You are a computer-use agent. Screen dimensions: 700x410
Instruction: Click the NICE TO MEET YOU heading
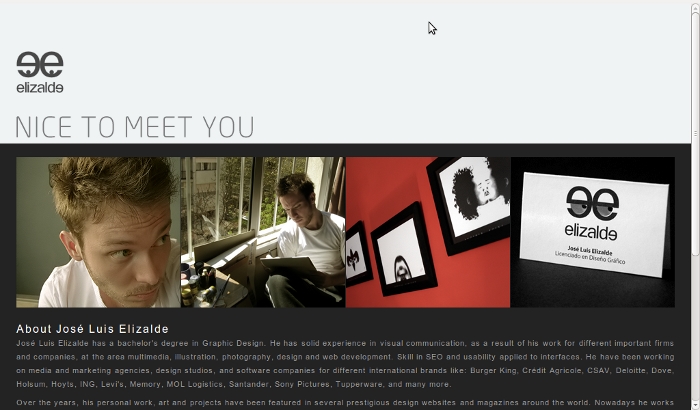point(135,127)
